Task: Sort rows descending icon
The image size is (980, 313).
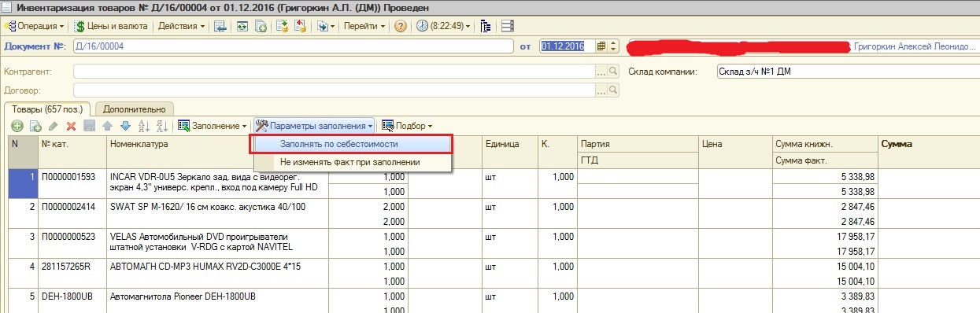Action: point(161,126)
